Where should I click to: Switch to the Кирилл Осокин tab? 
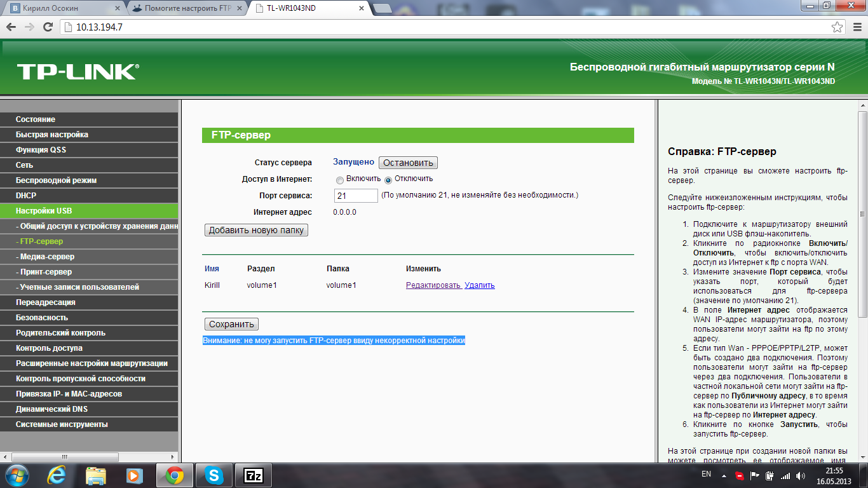(62, 9)
